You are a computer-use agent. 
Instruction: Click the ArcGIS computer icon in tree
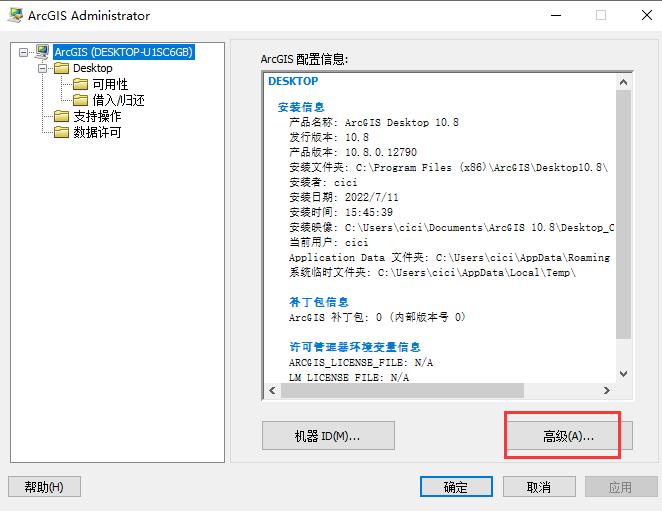(x=42, y=52)
